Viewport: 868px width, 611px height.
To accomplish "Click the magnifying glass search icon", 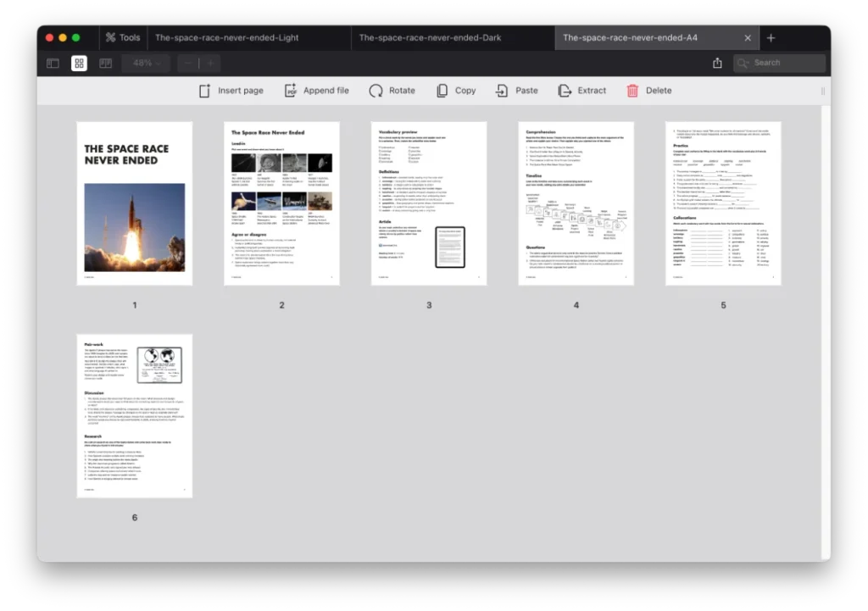I will pyautogui.click(x=741, y=62).
